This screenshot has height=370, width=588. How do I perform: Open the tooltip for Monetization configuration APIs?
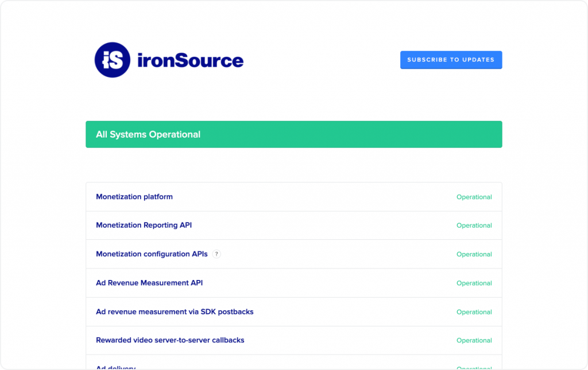point(216,254)
